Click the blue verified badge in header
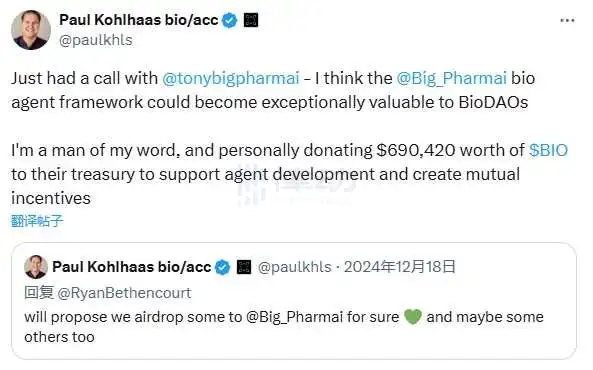Screen dimensions: 593x370 coord(230,20)
